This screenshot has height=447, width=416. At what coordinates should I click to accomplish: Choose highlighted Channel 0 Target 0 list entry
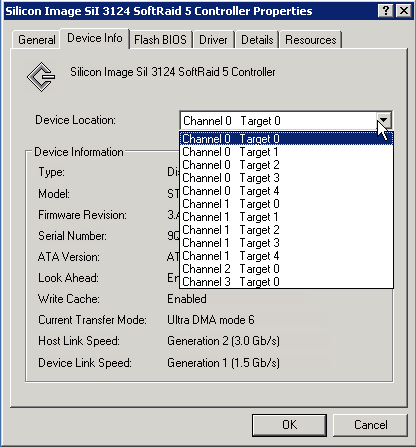coord(286,139)
